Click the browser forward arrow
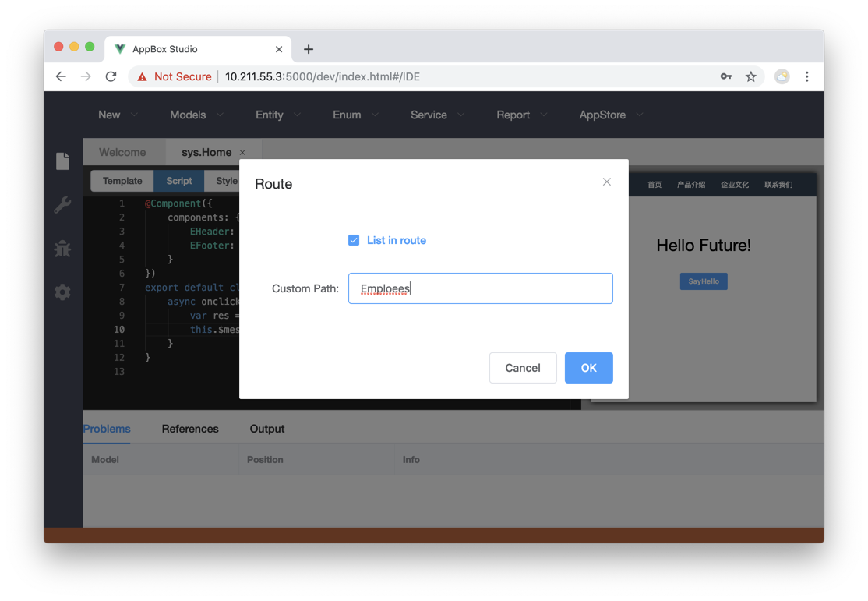Screen dimensions: 868x601 pos(86,76)
